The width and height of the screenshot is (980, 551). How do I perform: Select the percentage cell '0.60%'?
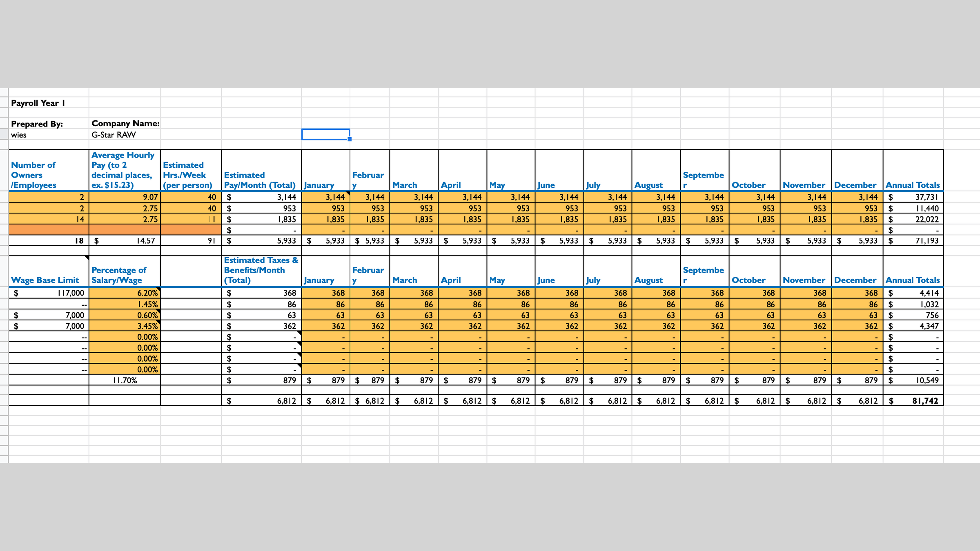[125, 315]
